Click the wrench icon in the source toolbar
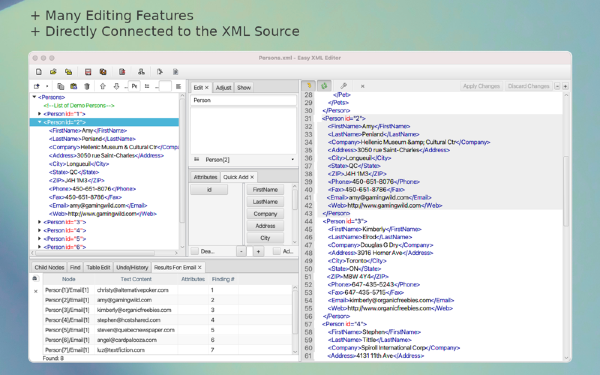This screenshot has width=600, height=375. click(343, 86)
